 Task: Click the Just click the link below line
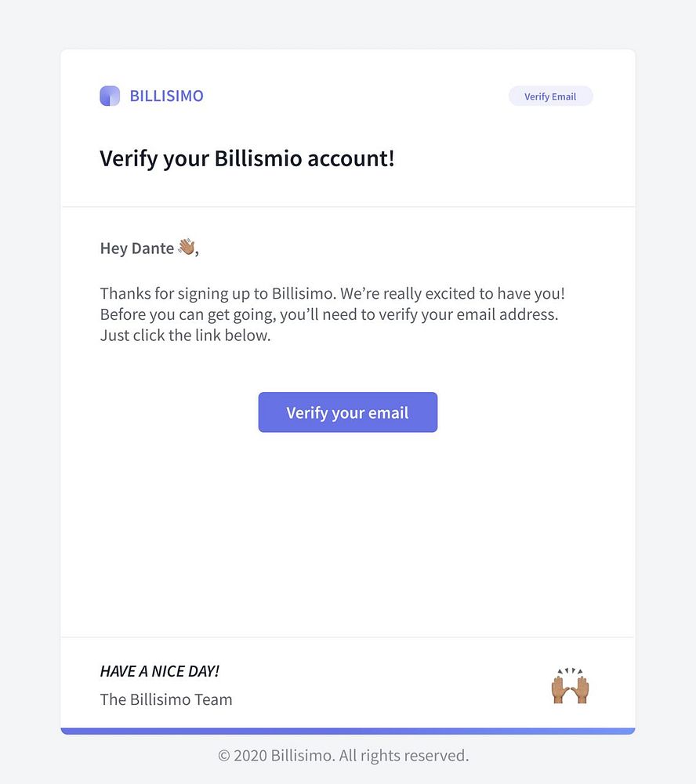pos(185,336)
